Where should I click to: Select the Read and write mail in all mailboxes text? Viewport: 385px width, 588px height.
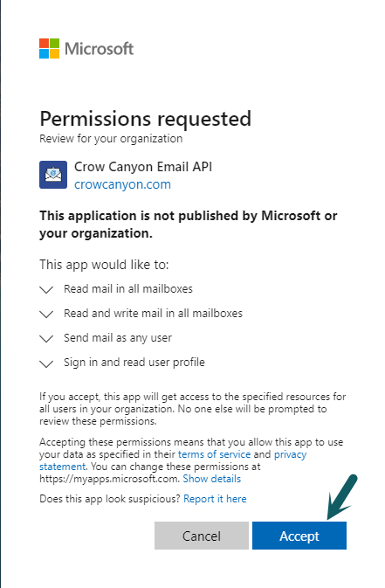153,313
